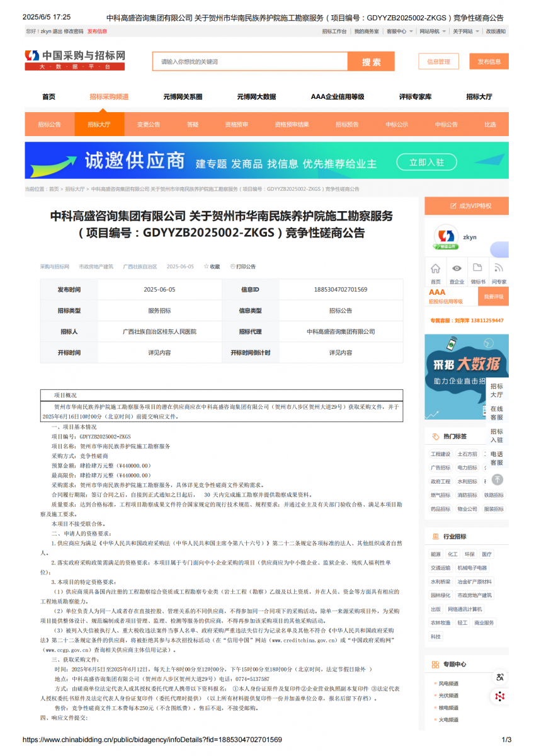This screenshot has width=534, height=756.
Task: Click the 首页 house icon in sidebar
Action: click(436, 268)
